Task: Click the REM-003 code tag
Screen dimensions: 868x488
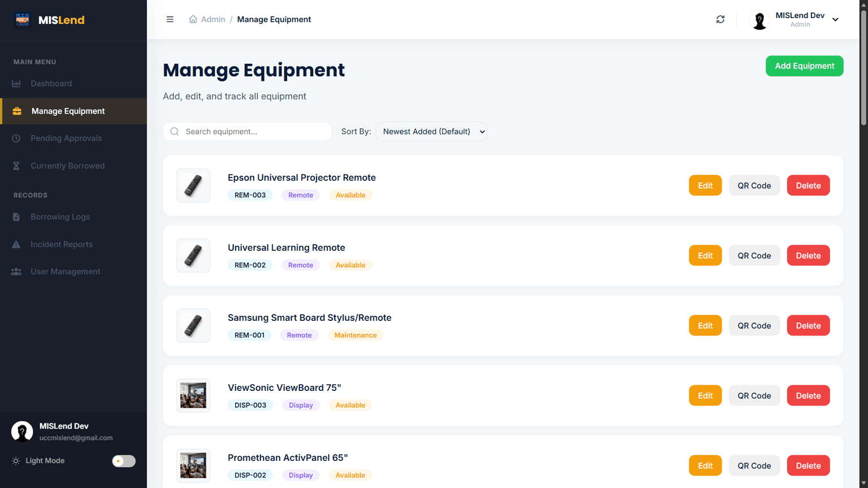Action: (250, 195)
